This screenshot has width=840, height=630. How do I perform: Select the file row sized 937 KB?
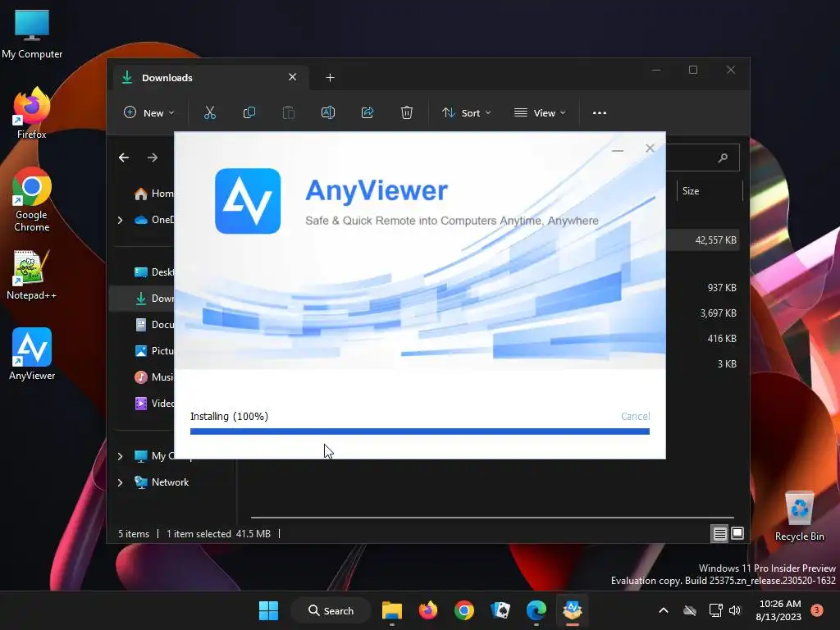pos(703,288)
